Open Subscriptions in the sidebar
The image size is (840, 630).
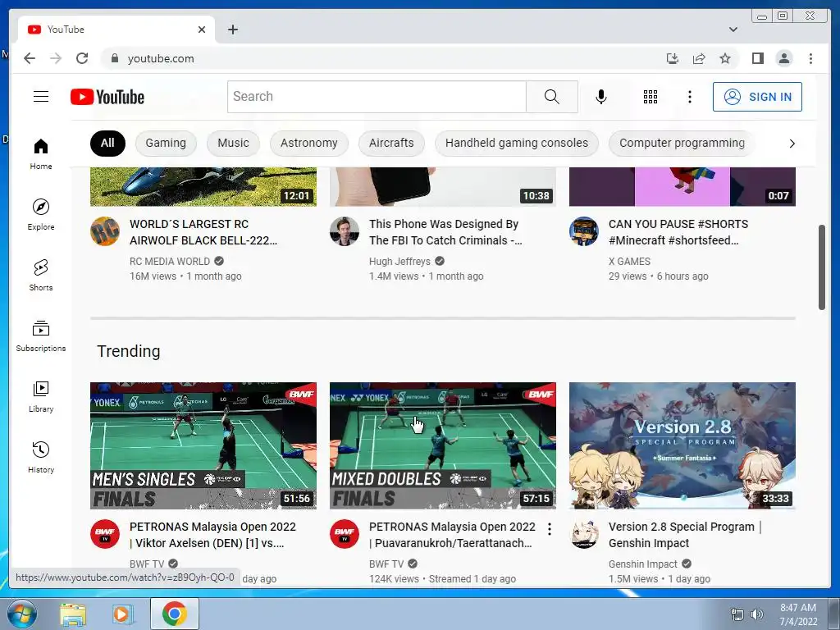click(41, 336)
